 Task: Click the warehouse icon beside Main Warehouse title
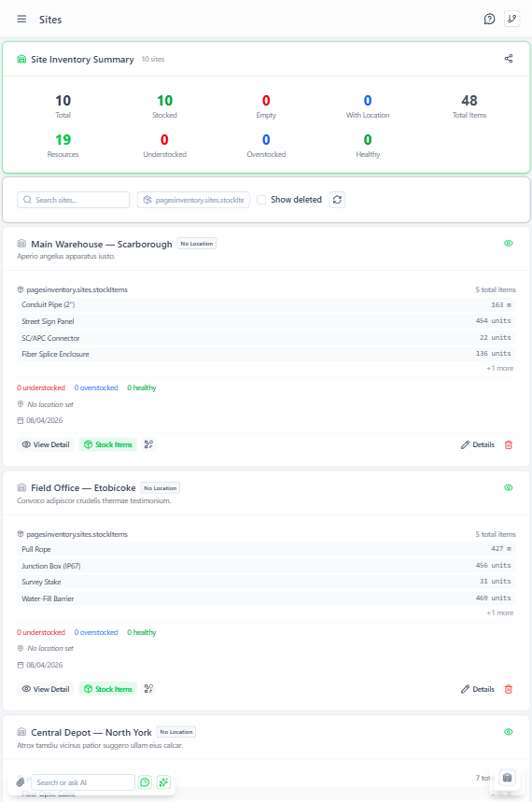21,244
